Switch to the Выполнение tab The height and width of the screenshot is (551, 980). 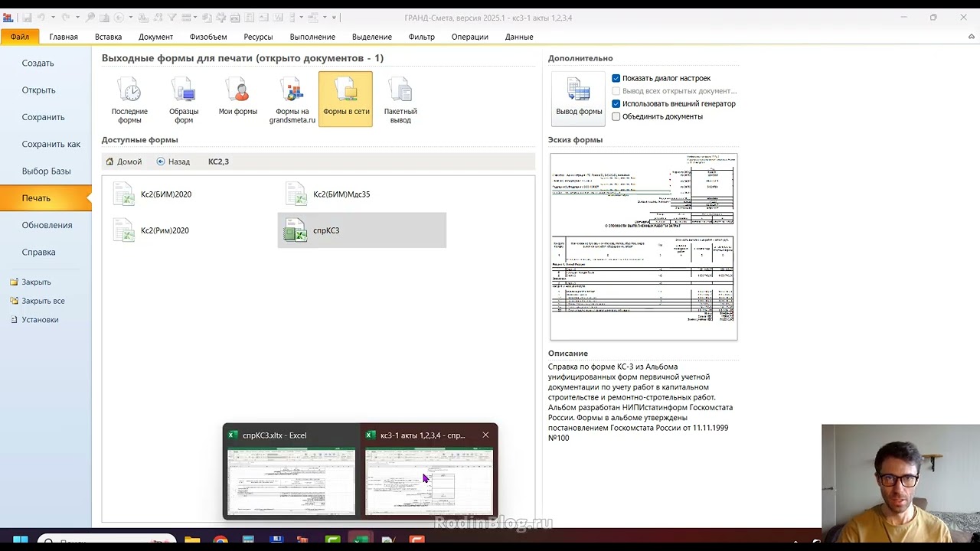(312, 37)
